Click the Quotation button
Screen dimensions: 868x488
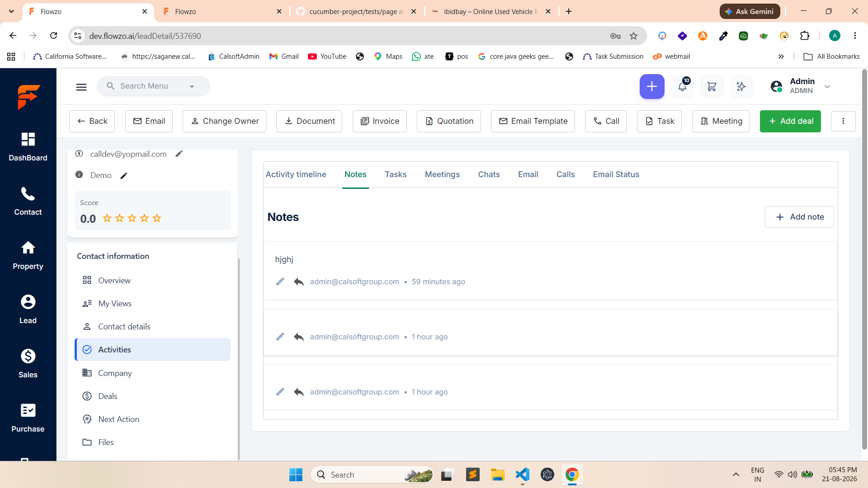(x=448, y=121)
